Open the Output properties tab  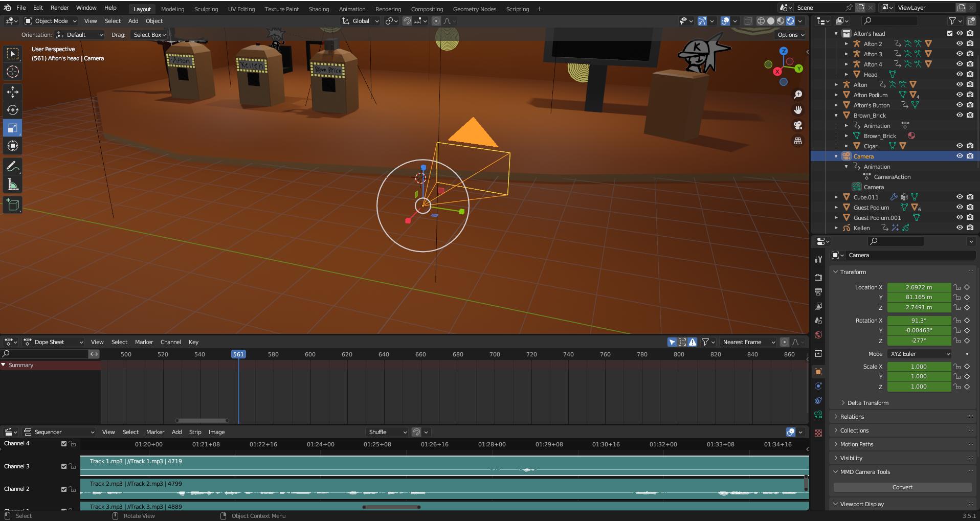(x=818, y=292)
